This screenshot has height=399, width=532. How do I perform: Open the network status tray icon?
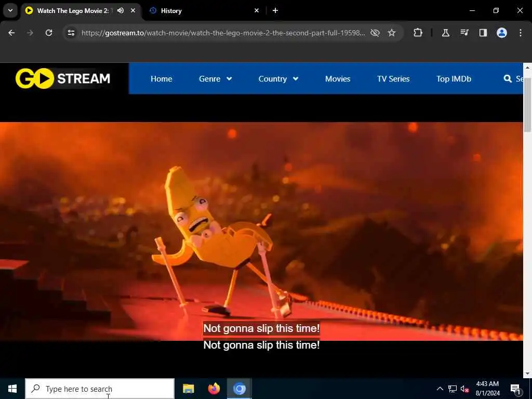click(x=453, y=389)
